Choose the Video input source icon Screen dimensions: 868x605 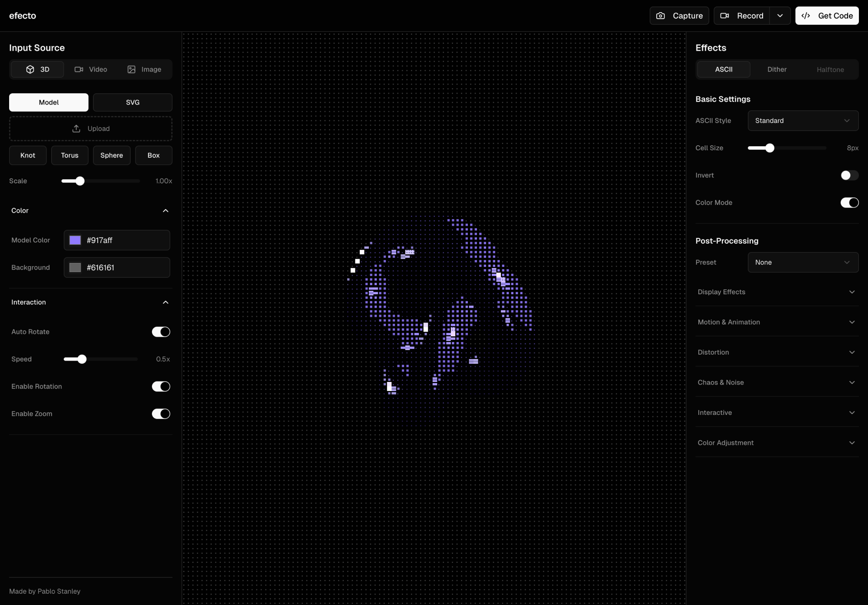pyautogui.click(x=79, y=69)
